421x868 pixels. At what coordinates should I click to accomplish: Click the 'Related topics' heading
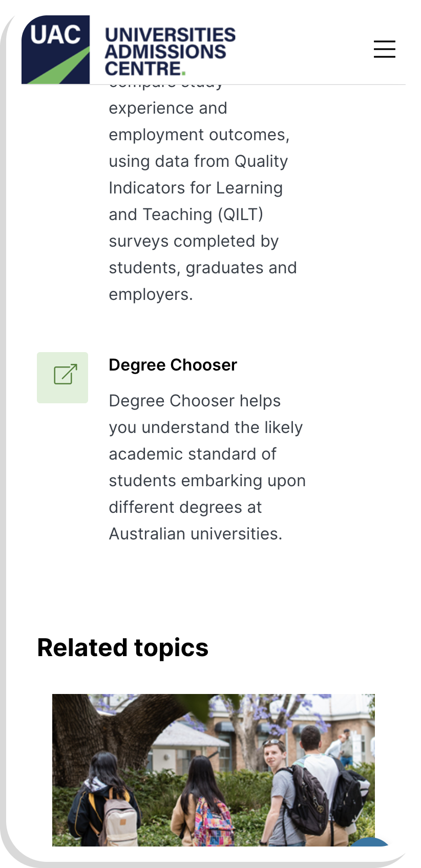tap(123, 648)
